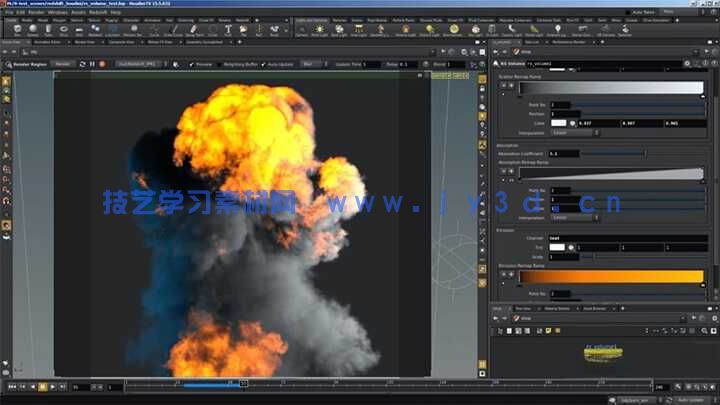Open Absorption ramp Interpolation dropdown

pyautogui.click(x=574, y=218)
